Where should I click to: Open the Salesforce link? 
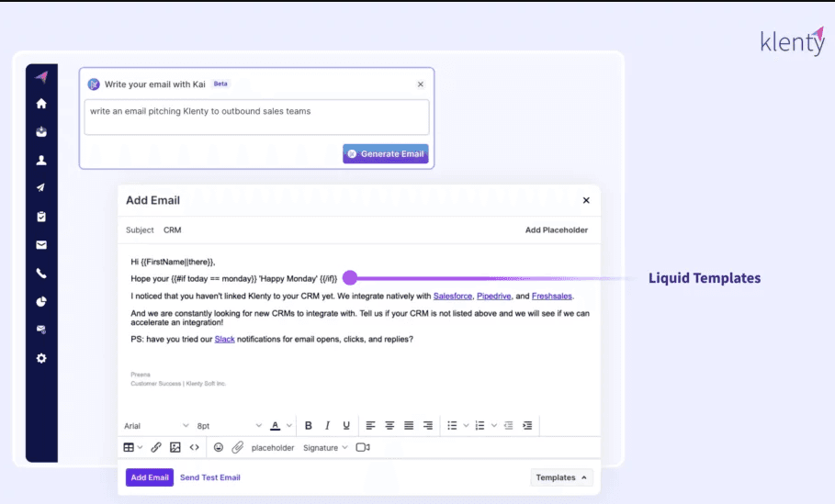click(x=453, y=296)
